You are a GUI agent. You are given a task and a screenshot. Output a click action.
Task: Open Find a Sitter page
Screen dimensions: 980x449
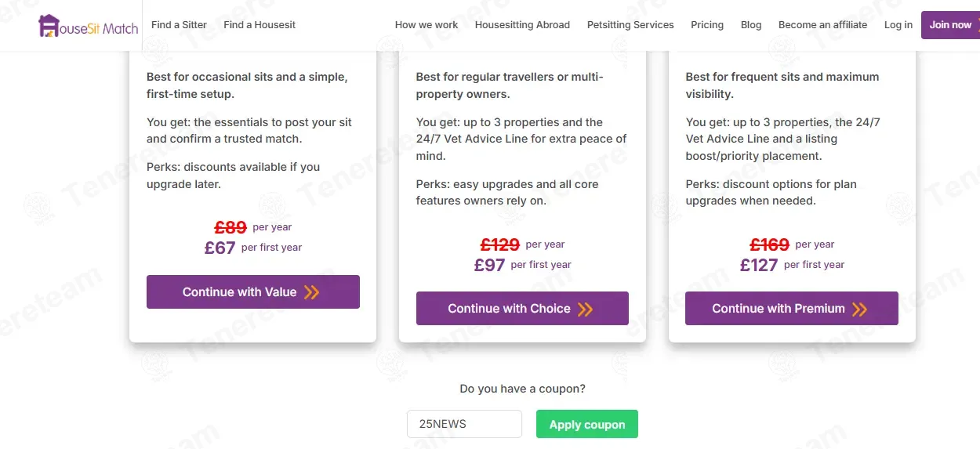click(x=179, y=25)
